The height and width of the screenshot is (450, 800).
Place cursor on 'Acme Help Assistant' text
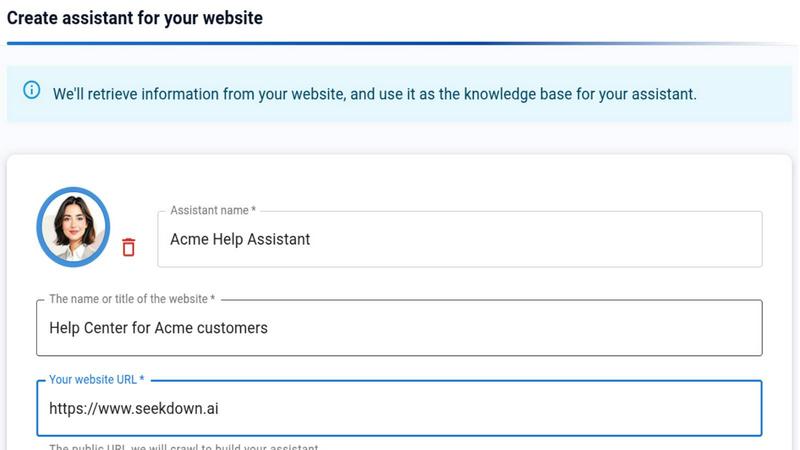point(240,239)
